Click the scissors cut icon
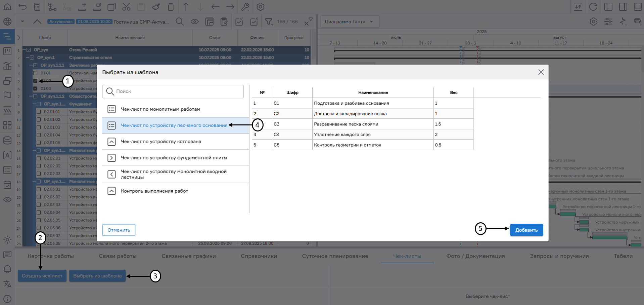 click(x=126, y=7)
